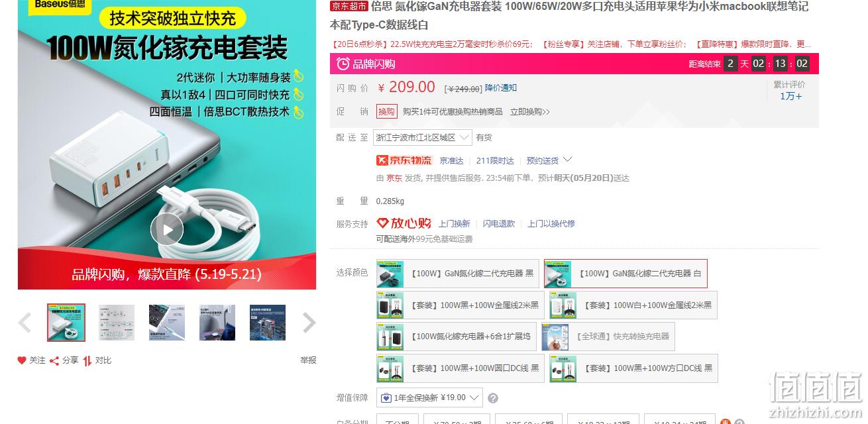Viewport: 868px width, 424px height.
Task: Click the 品牌闪购 clock icon
Action: (x=343, y=64)
